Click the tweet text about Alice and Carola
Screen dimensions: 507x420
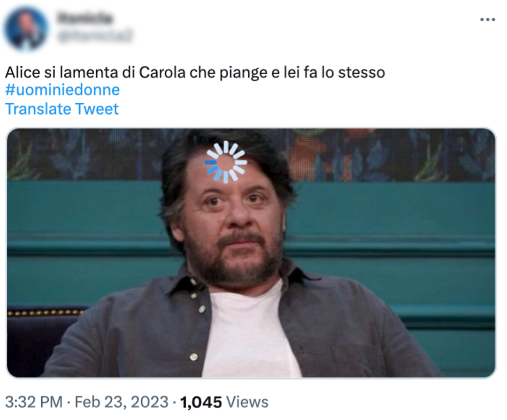(195, 72)
